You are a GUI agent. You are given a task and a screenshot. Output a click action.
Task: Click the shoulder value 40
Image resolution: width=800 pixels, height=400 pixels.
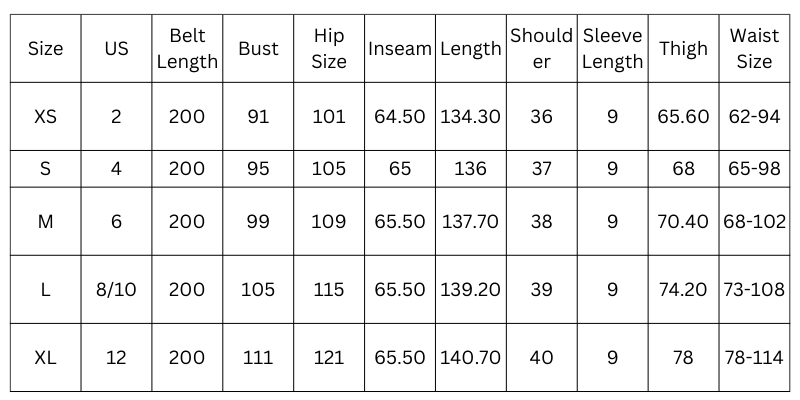[x=541, y=358]
